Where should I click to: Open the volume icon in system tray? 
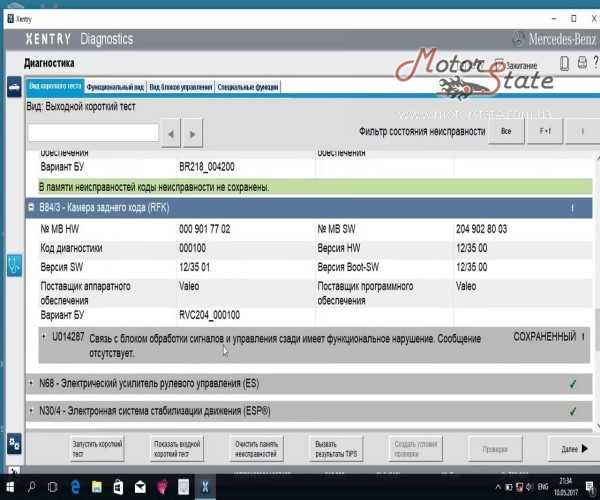(x=529, y=487)
